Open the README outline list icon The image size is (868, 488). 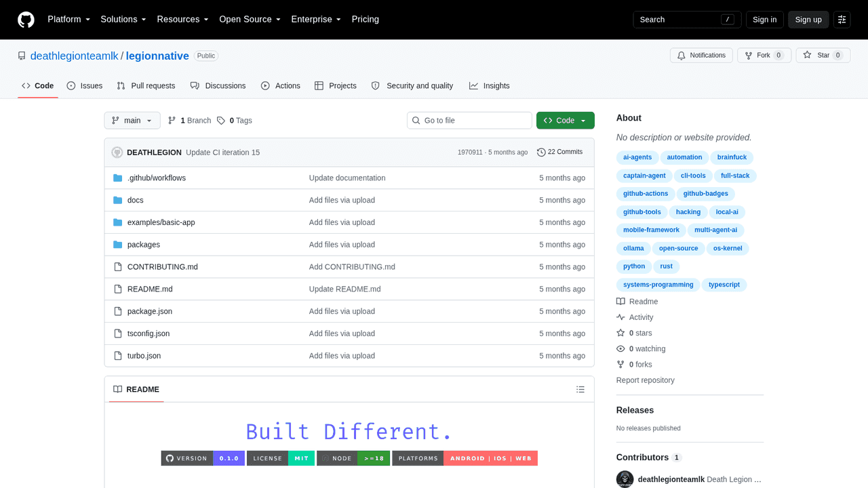click(580, 390)
